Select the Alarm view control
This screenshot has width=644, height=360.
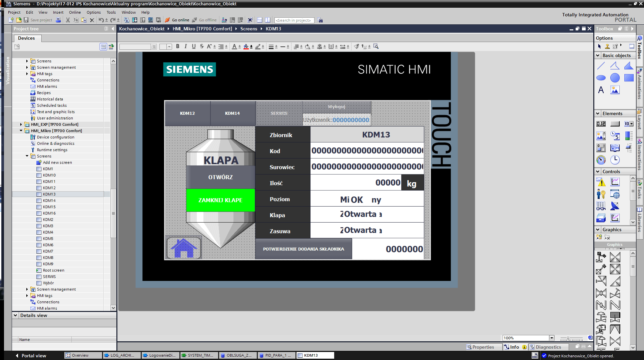(x=601, y=182)
